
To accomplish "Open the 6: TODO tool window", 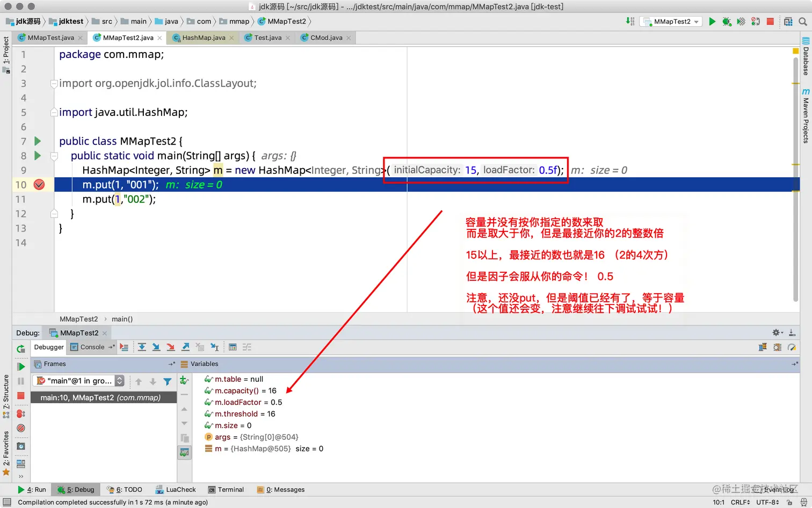I will 125,490.
